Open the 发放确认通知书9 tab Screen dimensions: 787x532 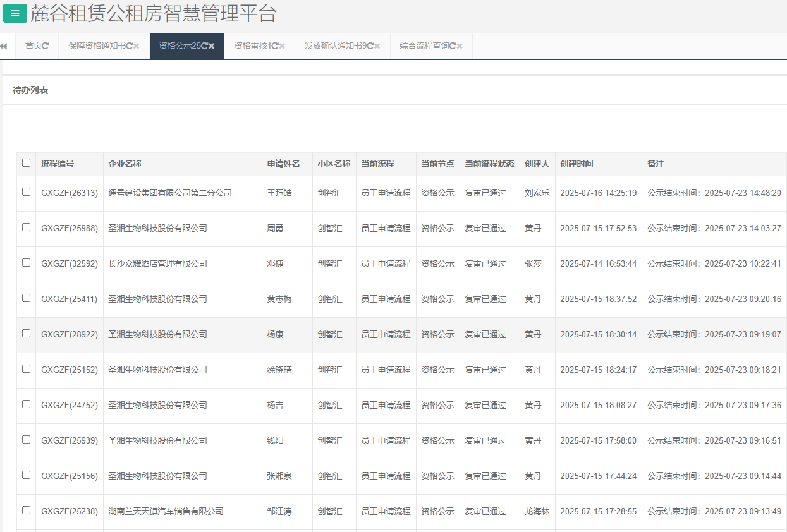click(x=335, y=46)
